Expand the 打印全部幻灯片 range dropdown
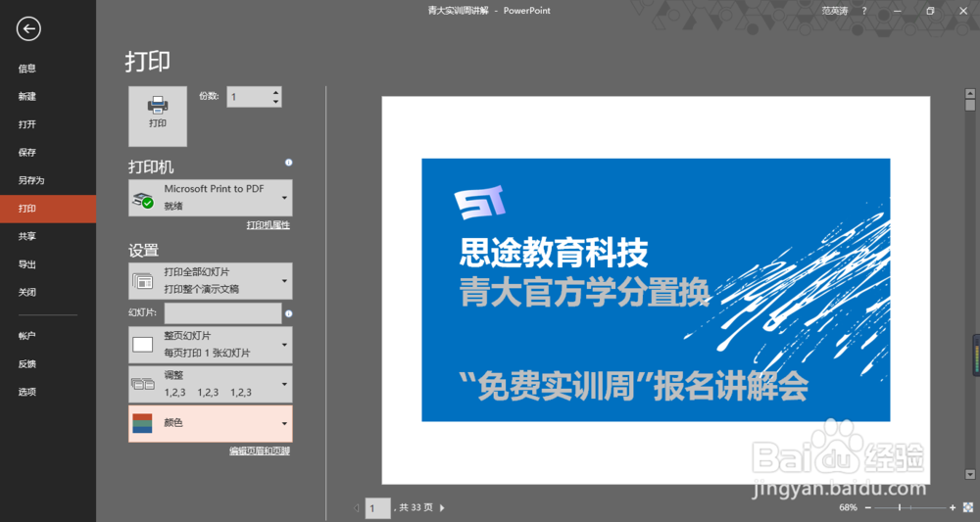Viewport: 980px width, 522px height. [210, 281]
